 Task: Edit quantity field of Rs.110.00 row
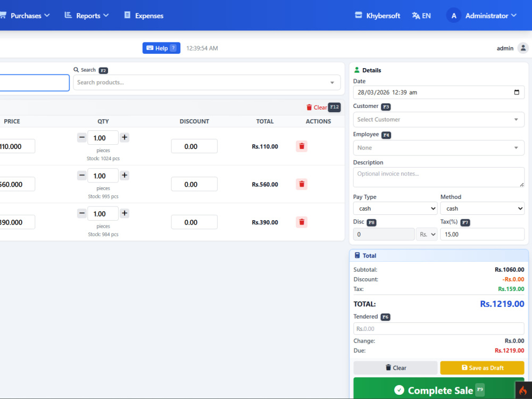point(103,138)
